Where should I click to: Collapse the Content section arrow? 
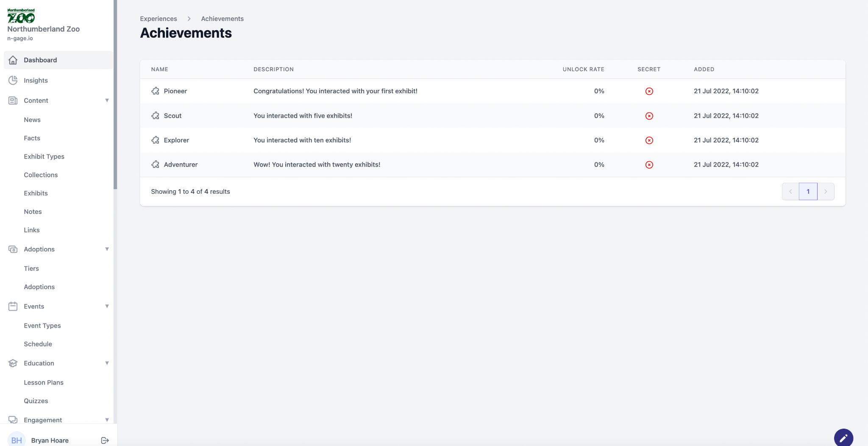point(107,100)
